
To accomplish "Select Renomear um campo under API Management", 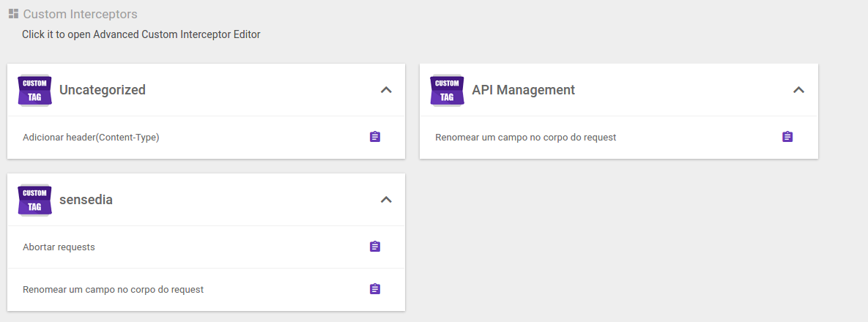I will (525, 138).
